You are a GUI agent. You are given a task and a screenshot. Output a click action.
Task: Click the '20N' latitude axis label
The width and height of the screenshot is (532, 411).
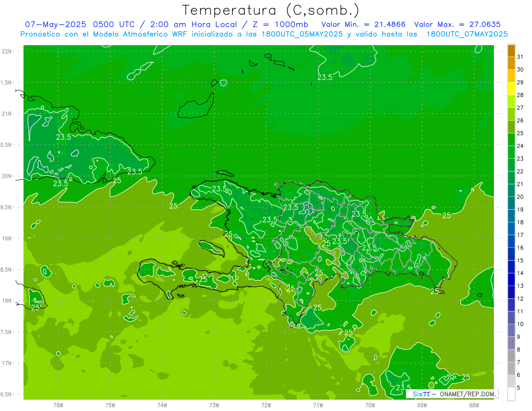click(x=8, y=176)
